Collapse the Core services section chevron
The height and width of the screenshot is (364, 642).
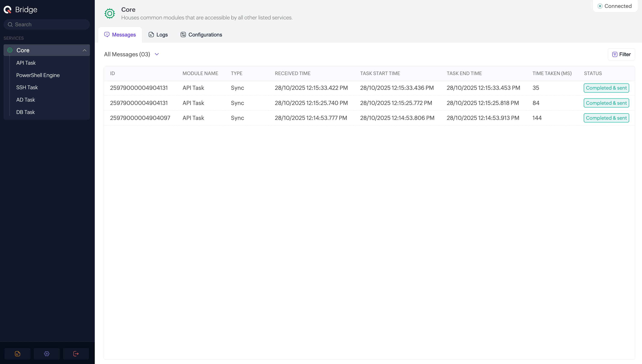pos(85,50)
